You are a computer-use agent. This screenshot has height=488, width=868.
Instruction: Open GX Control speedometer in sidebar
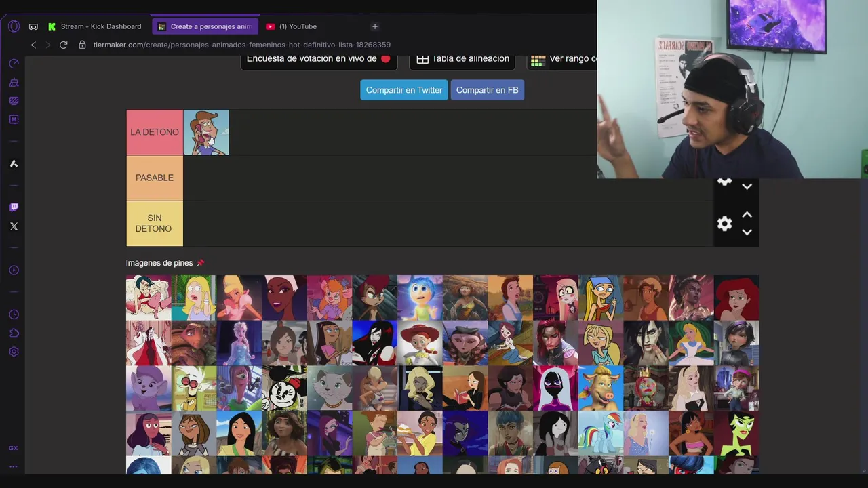14,64
